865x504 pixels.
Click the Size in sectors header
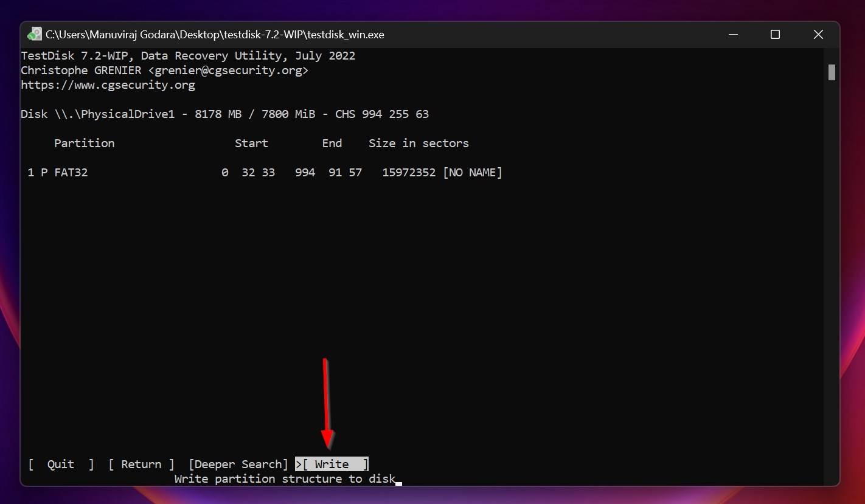(x=419, y=143)
